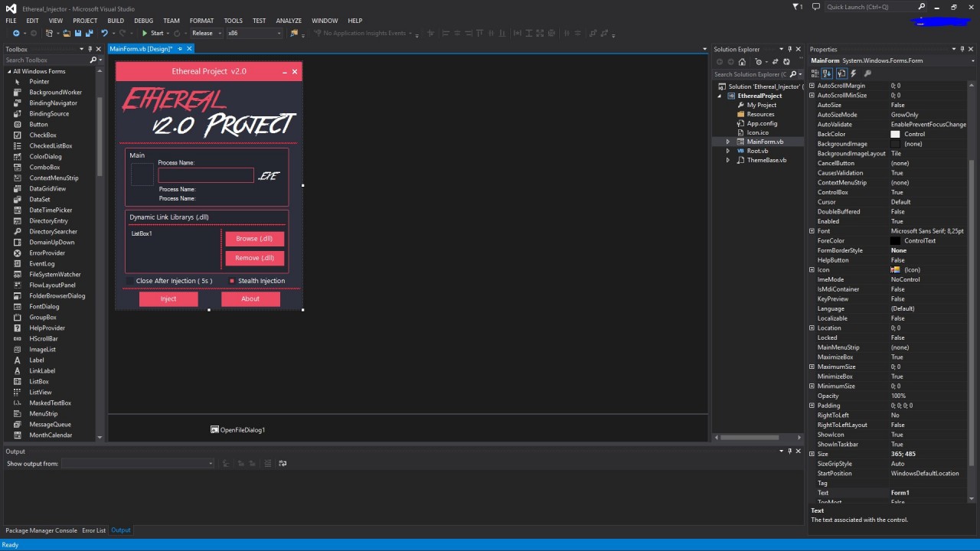Expand Root.vb node in Solution Explorer
Image resolution: width=980 pixels, height=551 pixels.
[x=728, y=151]
